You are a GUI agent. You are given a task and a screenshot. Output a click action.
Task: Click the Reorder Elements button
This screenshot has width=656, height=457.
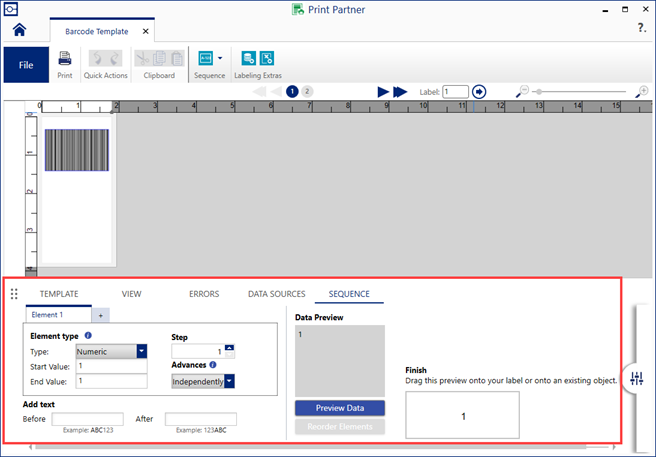tap(340, 427)
